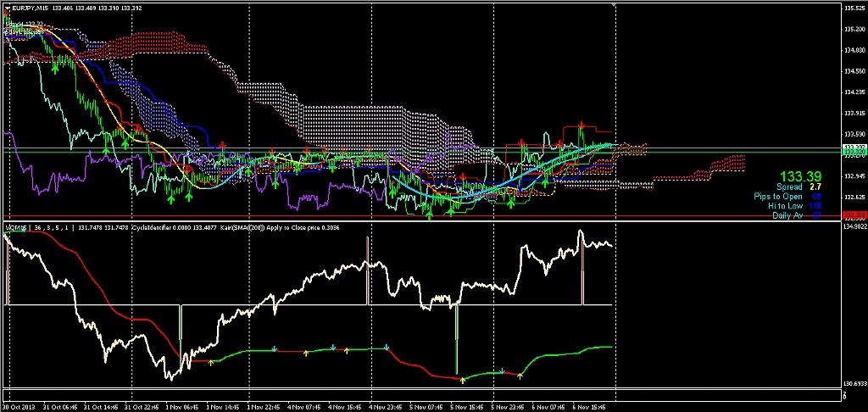Click the yellow 2.7 spread value
Image resolution: width=868 pixels, height=412 pixels.
pos(815,187)
